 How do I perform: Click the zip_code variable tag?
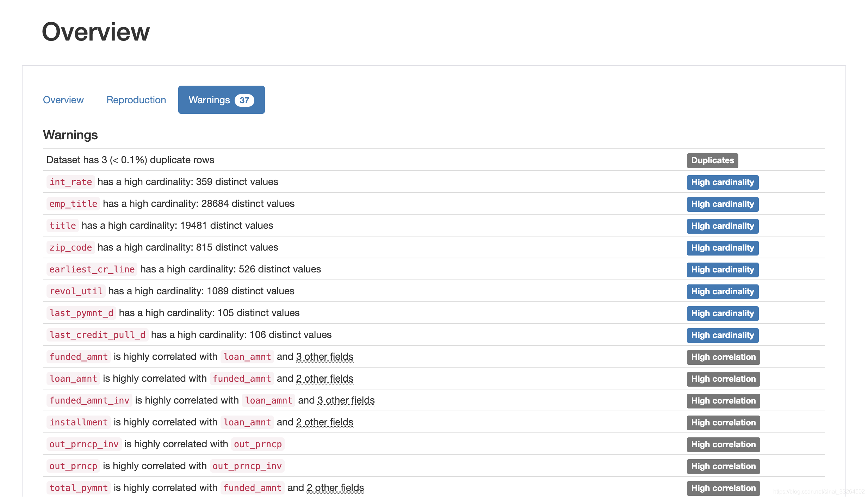click(x=70, y=247)
